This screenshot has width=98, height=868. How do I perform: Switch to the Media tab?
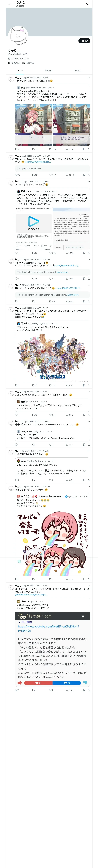pyautogui.click(x=78, y=71)
